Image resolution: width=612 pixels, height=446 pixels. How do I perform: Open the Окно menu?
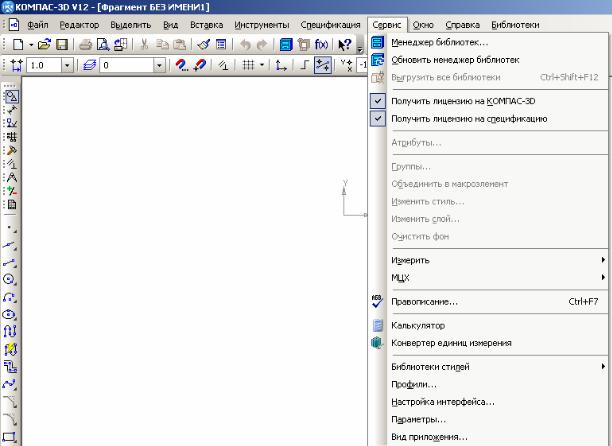coord(423,25)
